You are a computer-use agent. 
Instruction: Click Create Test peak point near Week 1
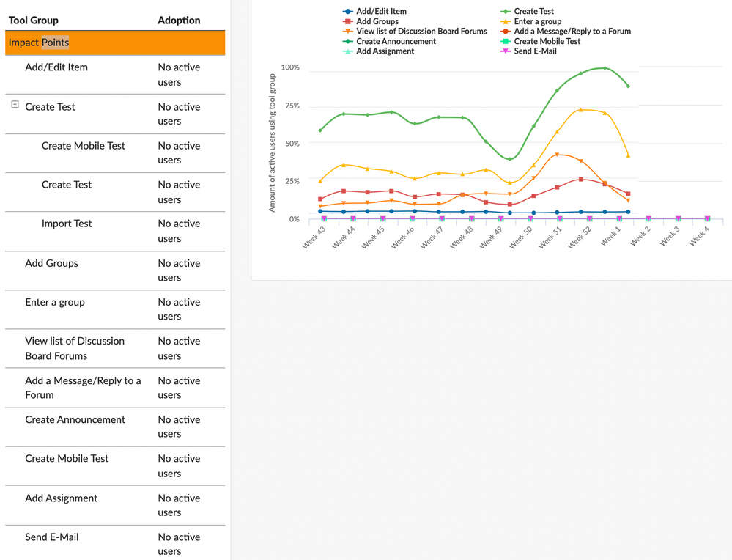click(x=605, y=68)
